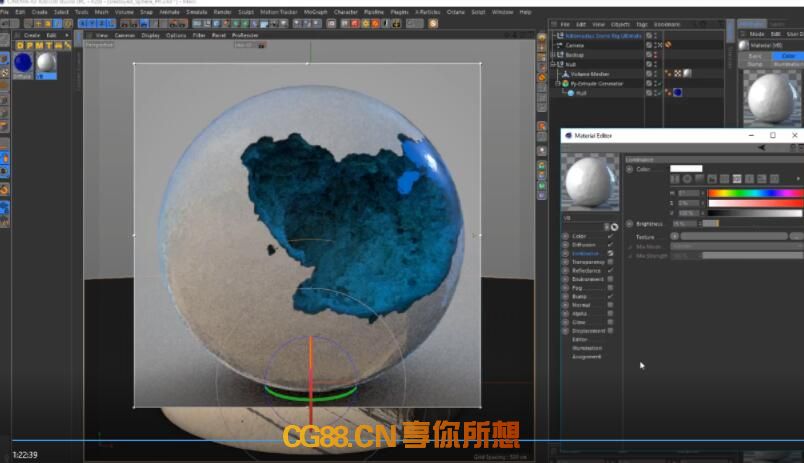Click the Camera object icon
This screenshot has width=804, height=463.
[x=560, y=45]
